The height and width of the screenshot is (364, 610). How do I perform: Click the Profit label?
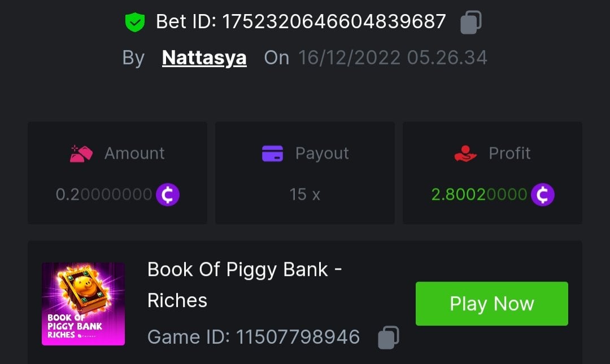(509, 154)
